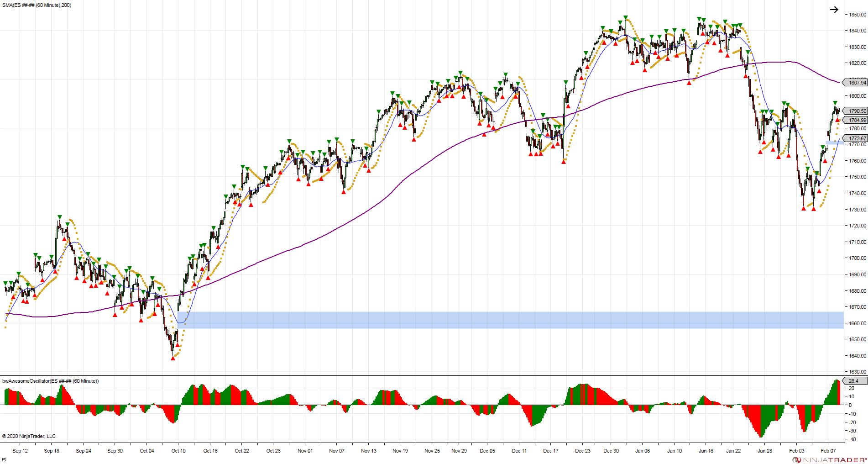This screenshot has height=464, width=868.
Task: Click the Feb 07 date label
Action: (x=828, y=451)
